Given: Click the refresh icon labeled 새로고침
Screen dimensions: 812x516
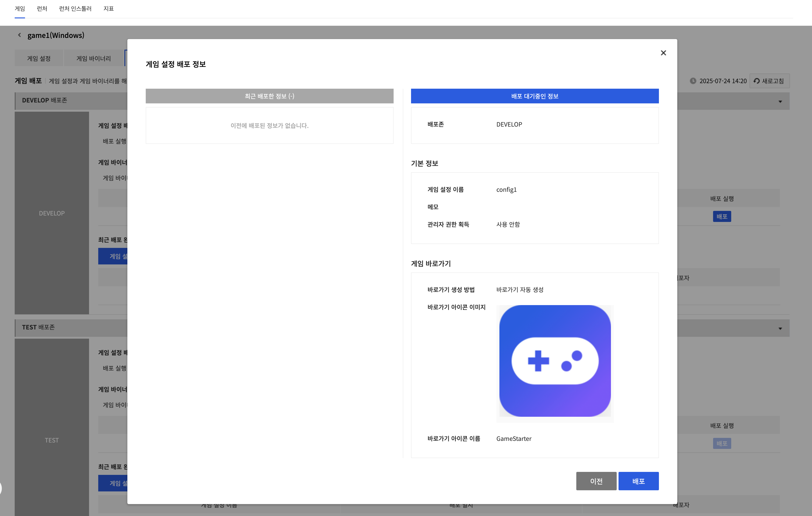Looking at the screenshot, I should [757, 81].
